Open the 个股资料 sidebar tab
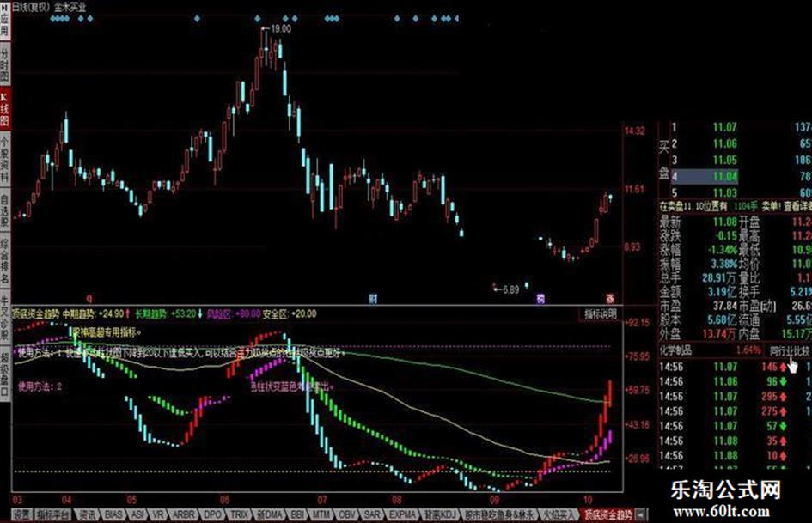 pyautogui.click(x=4, y=159)
